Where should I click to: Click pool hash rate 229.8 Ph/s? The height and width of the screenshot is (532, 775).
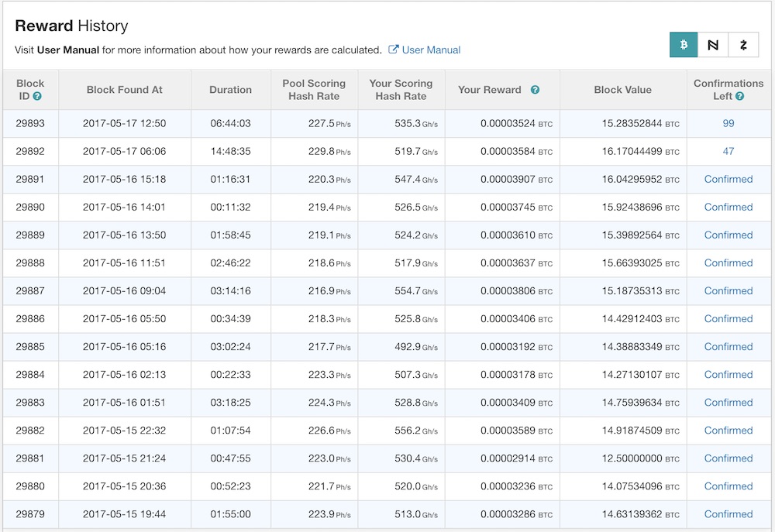[329, 151]
